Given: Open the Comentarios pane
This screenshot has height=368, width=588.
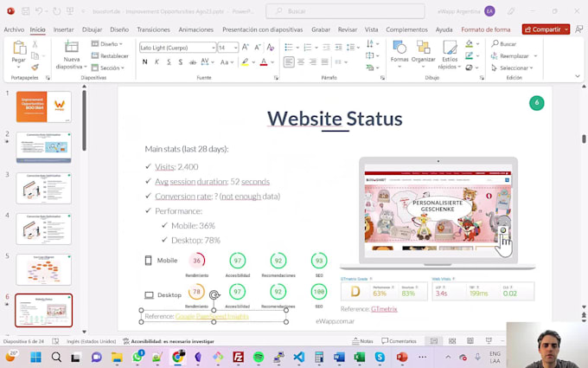Looking at the screenshot, I should tap(399, 341).
